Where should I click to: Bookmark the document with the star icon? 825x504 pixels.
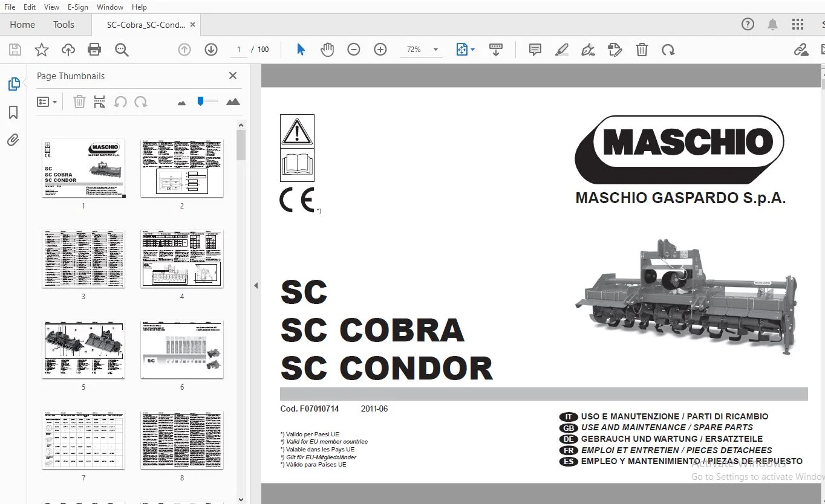coord(42,50)
